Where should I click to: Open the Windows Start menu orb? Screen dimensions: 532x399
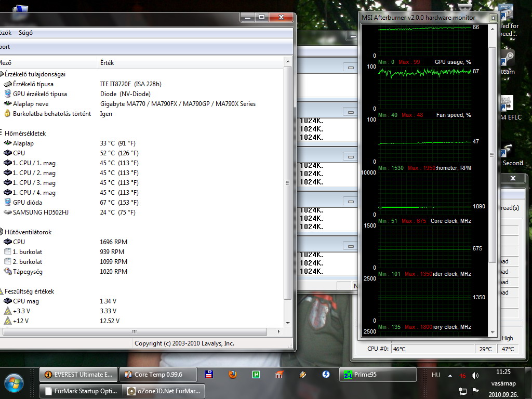pos(14,383)
